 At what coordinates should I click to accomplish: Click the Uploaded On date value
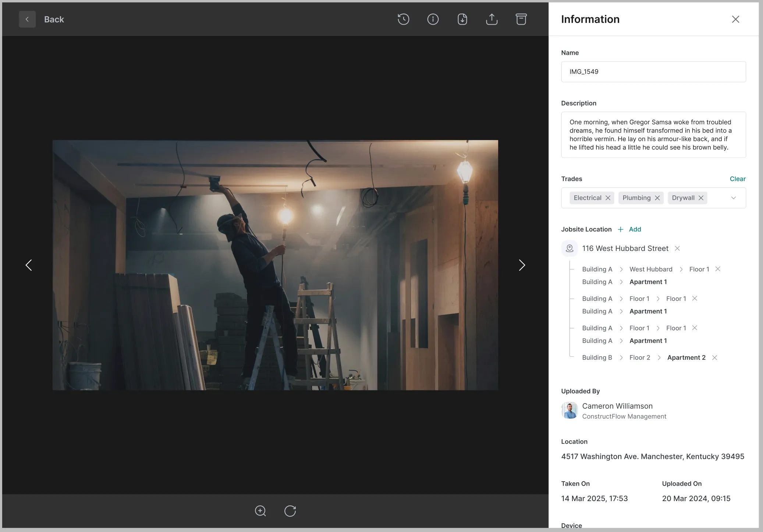coord(696,499)
